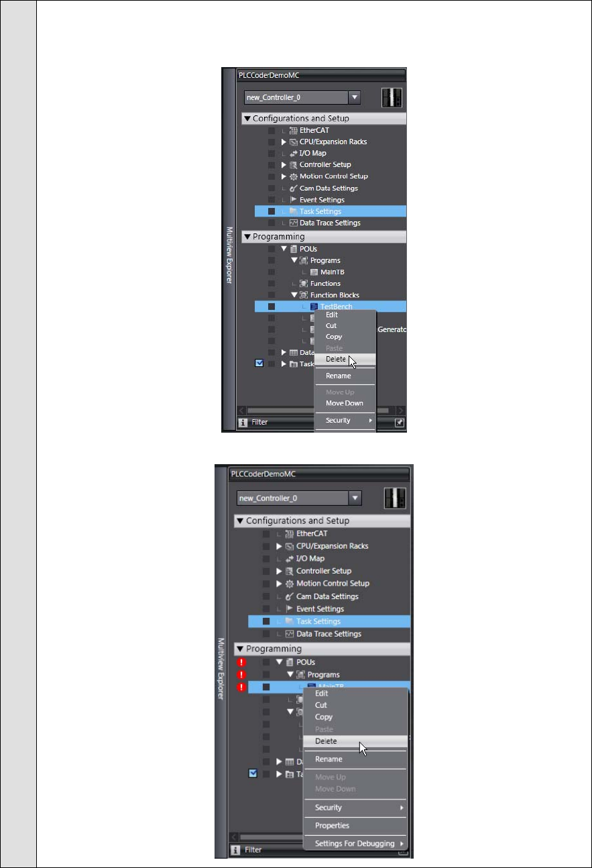This screenshot has width=592, height=868.
Task: Open Settings For Debugging submenu
Action: pyautogui.click(x=355, y=843)
